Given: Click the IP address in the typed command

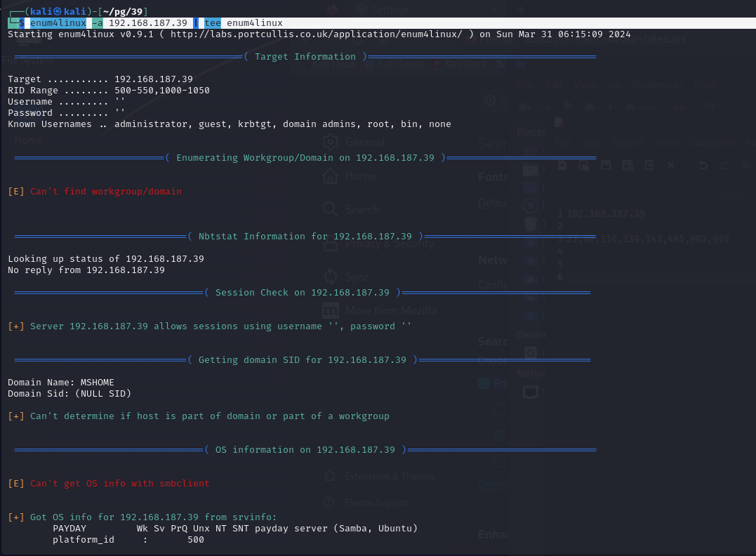Looking at the screenshot, I should 148,22.
